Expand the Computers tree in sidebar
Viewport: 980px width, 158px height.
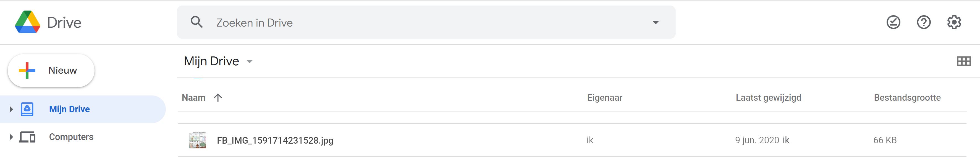11,137
